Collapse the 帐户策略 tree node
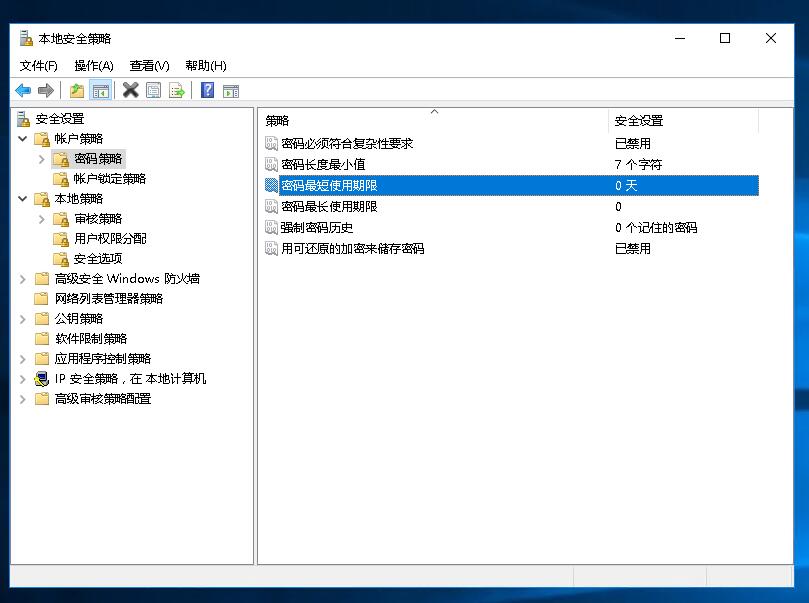Viewport: 809px width, 603px height. click(x=23, y=139)
